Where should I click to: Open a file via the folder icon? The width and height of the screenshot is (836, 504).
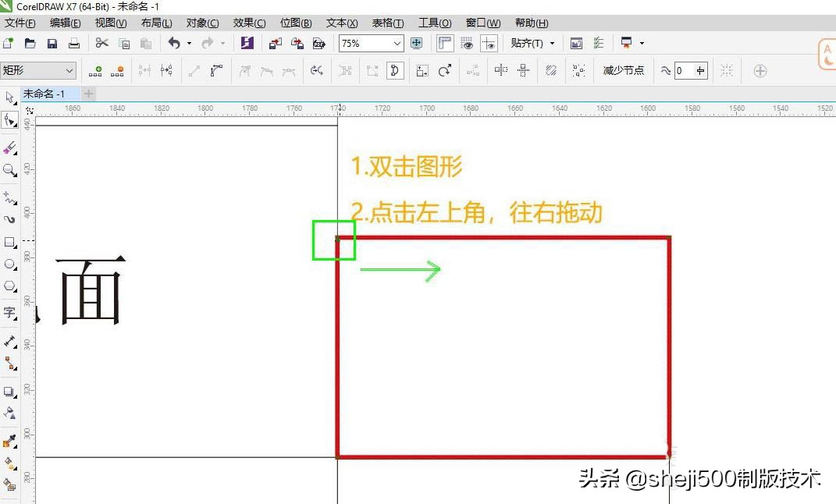click(x=30, y=44)
